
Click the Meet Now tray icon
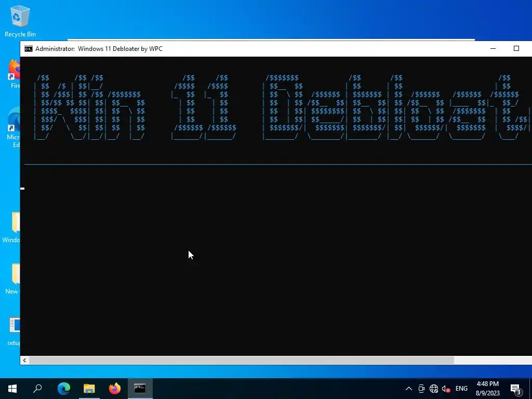[421, 389]
